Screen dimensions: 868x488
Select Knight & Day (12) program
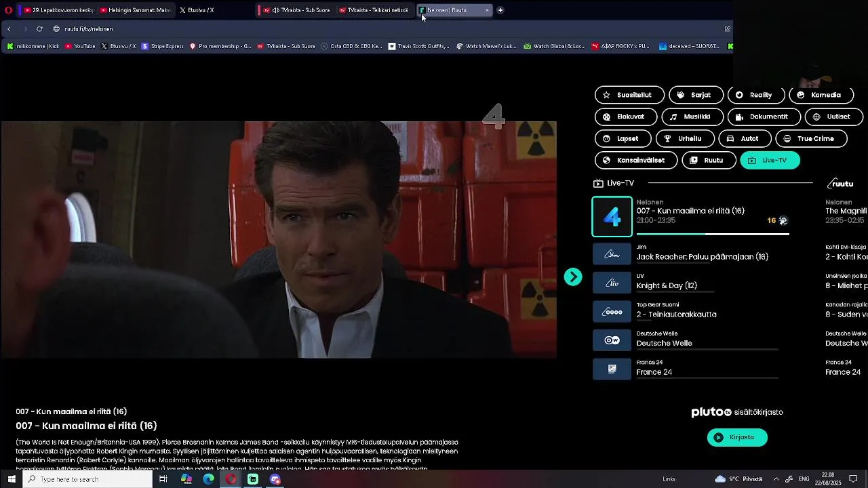667,285
